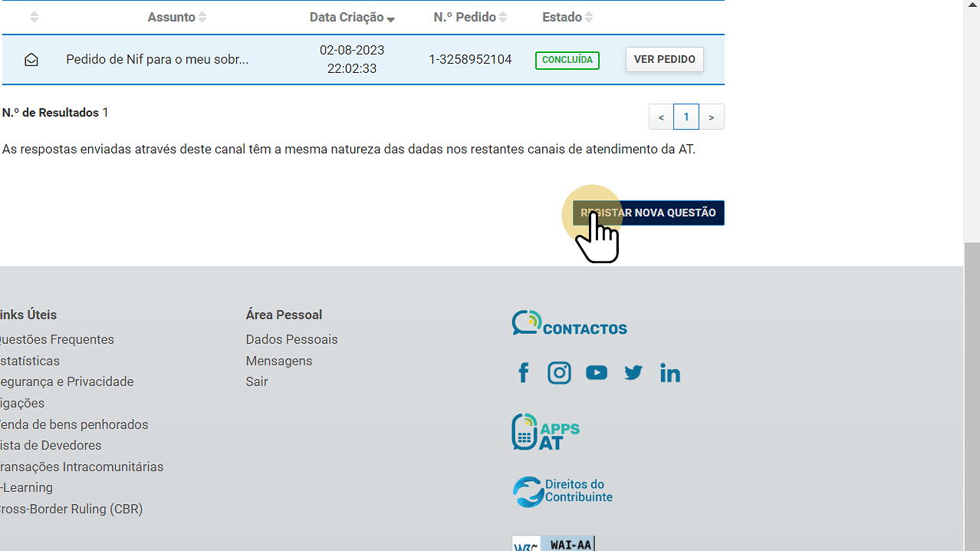Viewport: 980px width, 551px height.
Task: Go to previous results page
Action: click(x=661, y=117)
